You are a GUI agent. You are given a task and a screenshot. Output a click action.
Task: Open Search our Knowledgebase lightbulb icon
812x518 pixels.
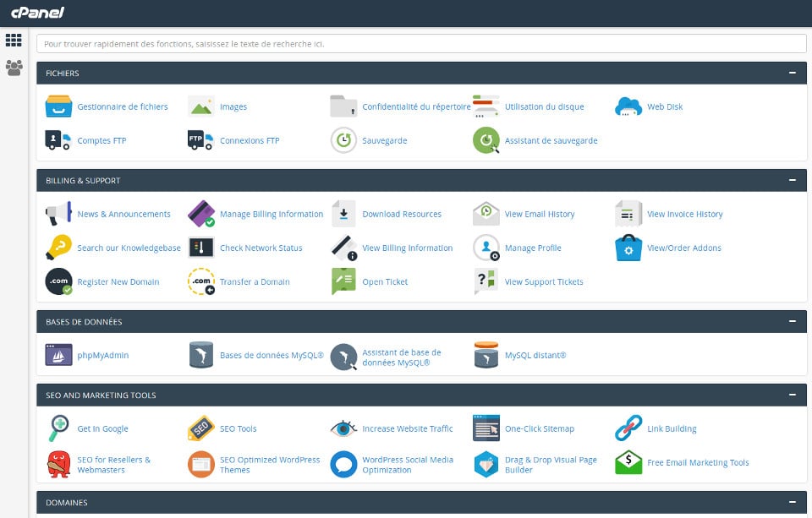tap(58, 248)
